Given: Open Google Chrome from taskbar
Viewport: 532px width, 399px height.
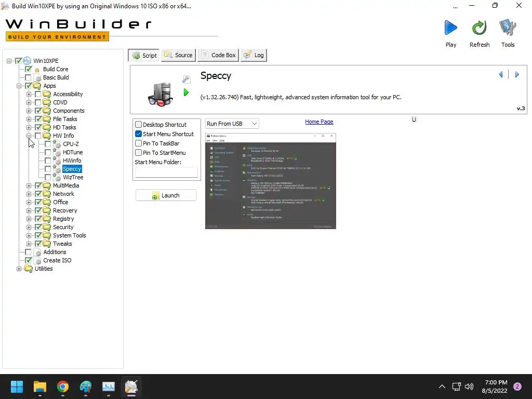Looking at the screenshot, I should [63, 387].
